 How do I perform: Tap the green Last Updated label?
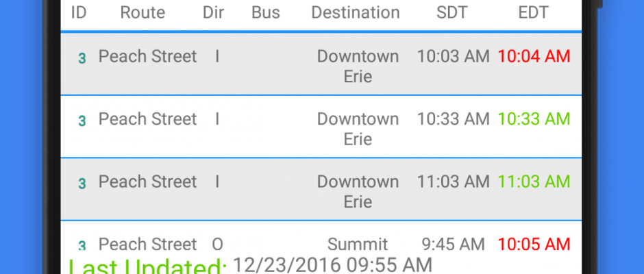[147, 267]
